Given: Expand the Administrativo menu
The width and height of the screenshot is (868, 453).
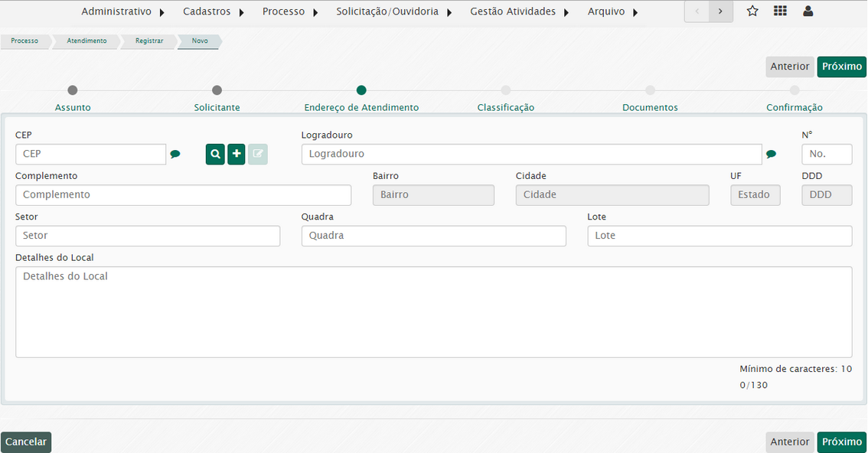Looking at the screenshot, I should point(122,11).
